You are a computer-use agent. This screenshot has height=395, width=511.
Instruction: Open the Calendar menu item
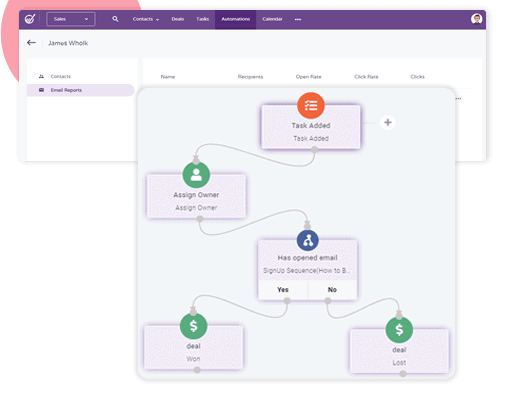pos(272,19)
